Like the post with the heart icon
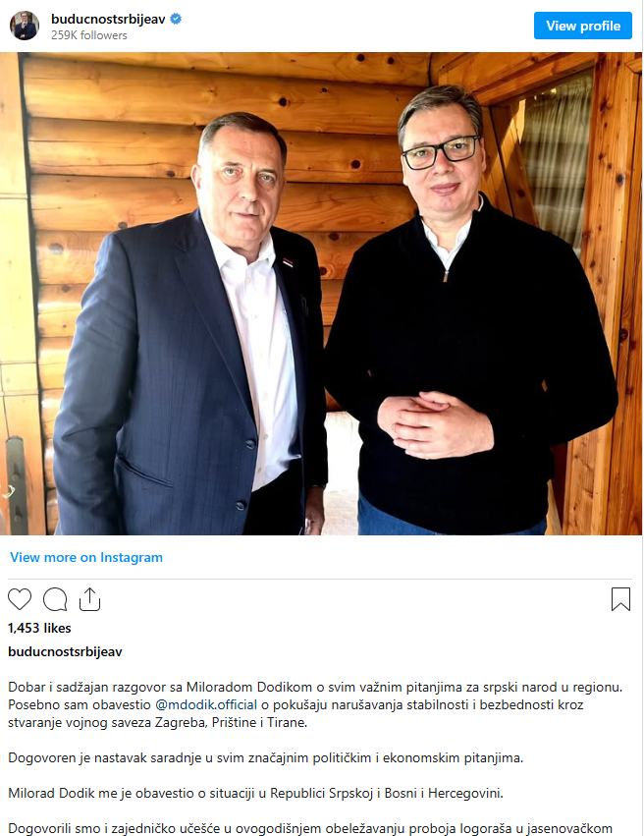The width and height of the screenshot is (644, 836). coord(20,599)
